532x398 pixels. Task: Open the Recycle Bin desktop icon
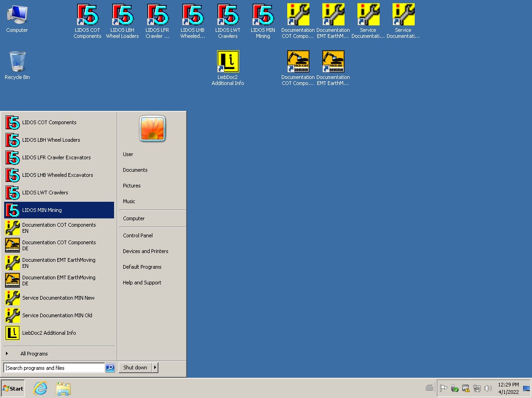[17, 66]
